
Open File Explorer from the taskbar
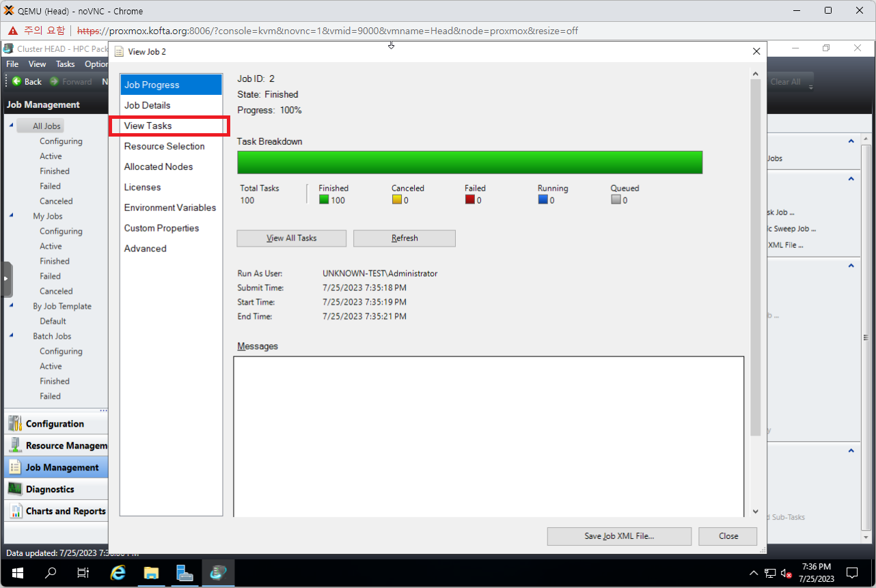[151, 572]
